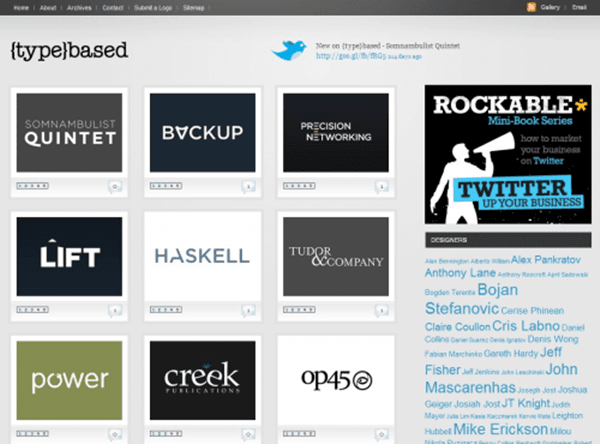This screenshot has height=444, width=600.
Task: Open the Contact page
Action: (x=113, y=8)
